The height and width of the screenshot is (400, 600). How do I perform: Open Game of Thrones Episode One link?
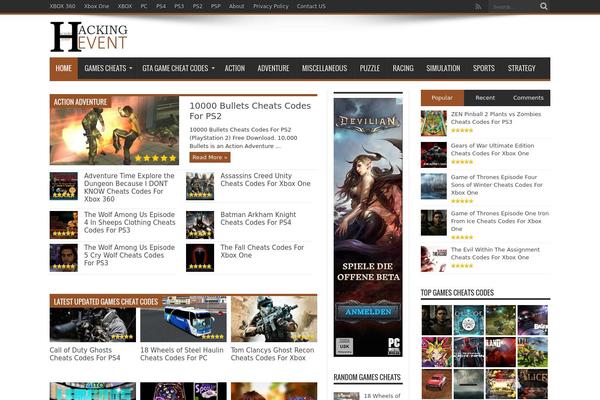point(500,221)
